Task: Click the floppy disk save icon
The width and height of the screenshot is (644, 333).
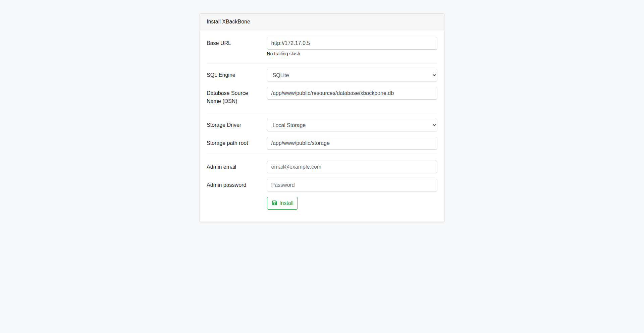Action: [x=274, y=203]
